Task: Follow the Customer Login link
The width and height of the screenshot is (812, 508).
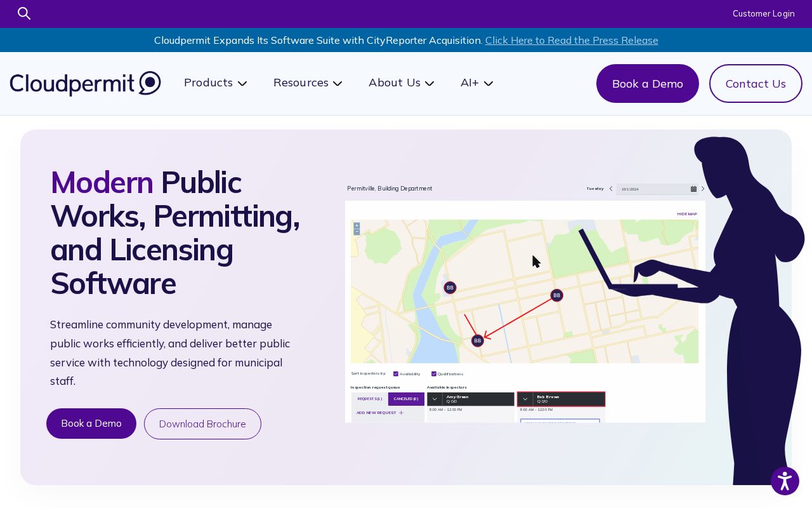Action: [x=763, y=14]
